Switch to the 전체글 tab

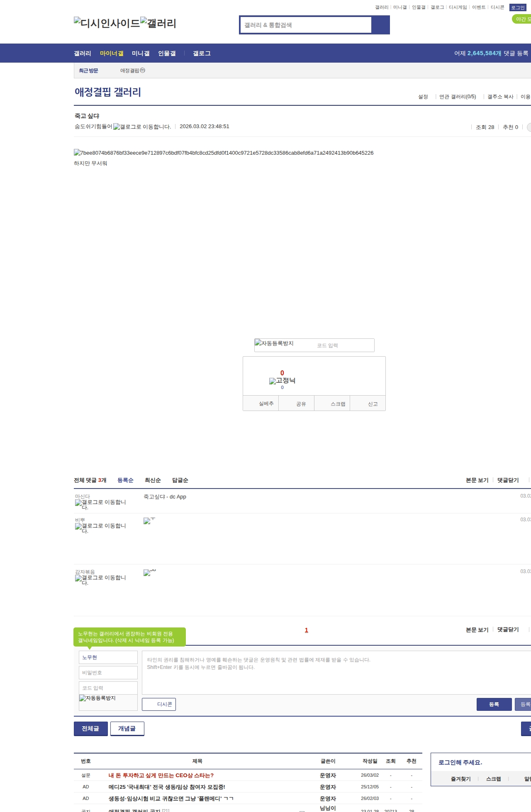90,729
